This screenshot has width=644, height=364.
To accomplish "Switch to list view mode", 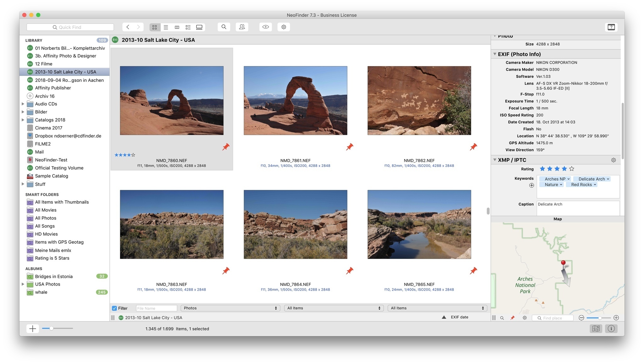I will click(x=166, y=27).
